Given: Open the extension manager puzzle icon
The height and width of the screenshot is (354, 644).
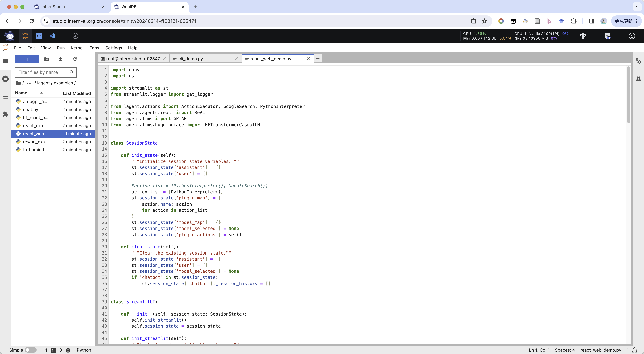Looking at the screenshot, I should tap(5, 115).
